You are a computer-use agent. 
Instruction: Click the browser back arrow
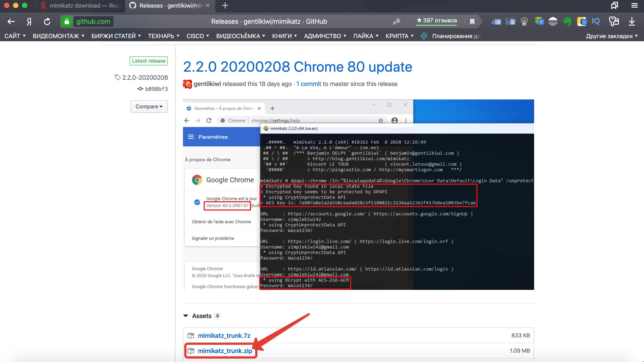pos(11,22)
